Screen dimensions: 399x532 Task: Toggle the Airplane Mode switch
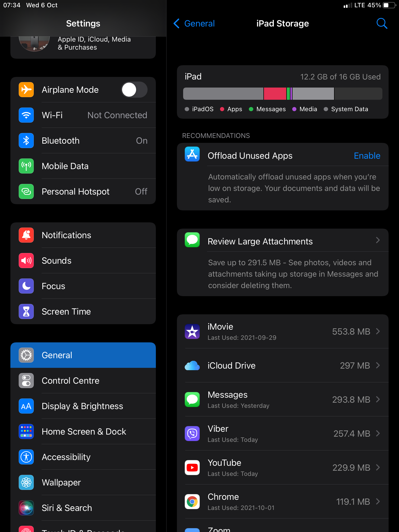134,90
